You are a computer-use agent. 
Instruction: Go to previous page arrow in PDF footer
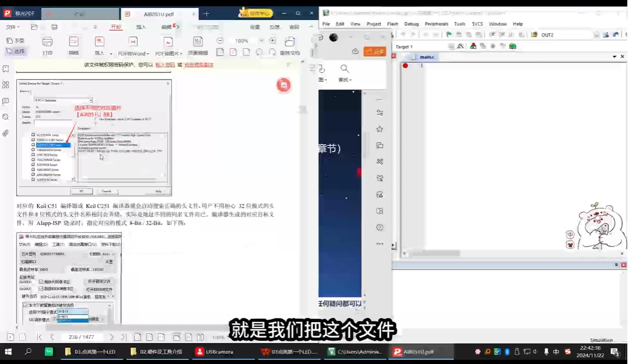tap(52, 337)
